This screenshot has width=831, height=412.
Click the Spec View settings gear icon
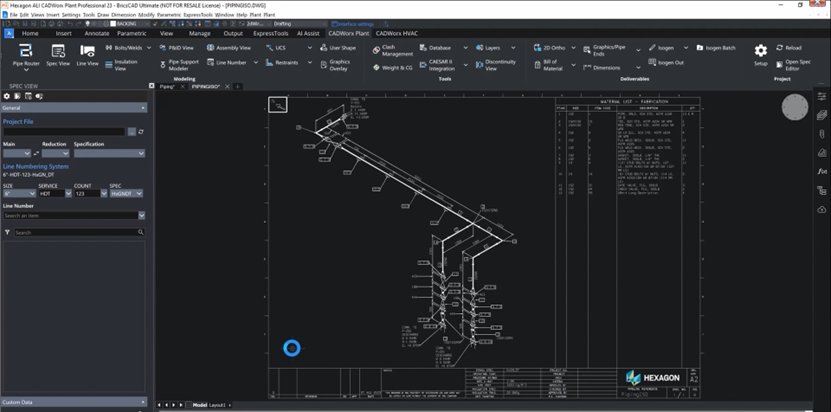coord(7,96)
